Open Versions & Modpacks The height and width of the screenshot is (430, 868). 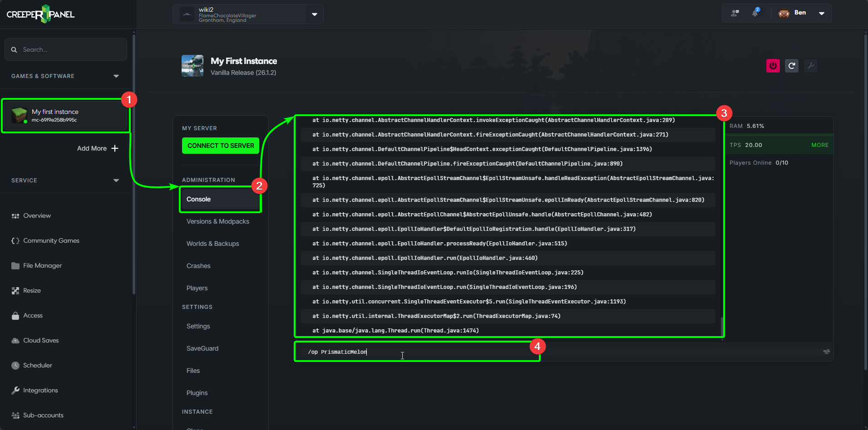coord(218,221)
